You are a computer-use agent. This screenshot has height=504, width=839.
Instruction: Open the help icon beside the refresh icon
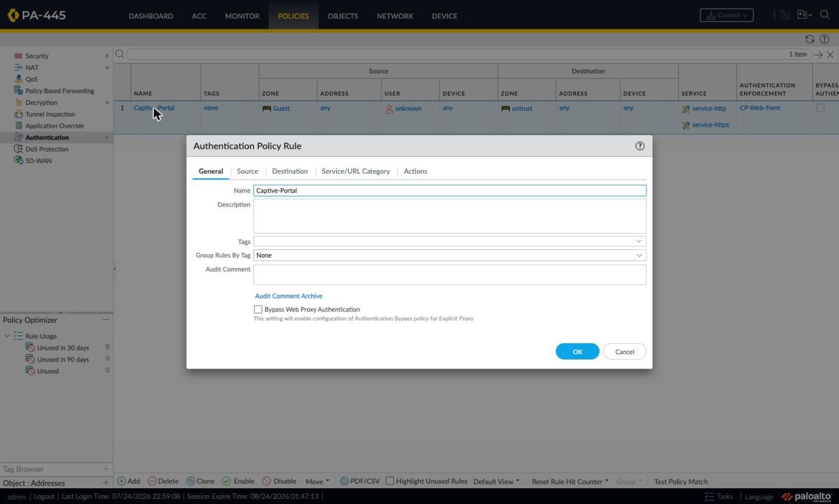tap(824, 39)
